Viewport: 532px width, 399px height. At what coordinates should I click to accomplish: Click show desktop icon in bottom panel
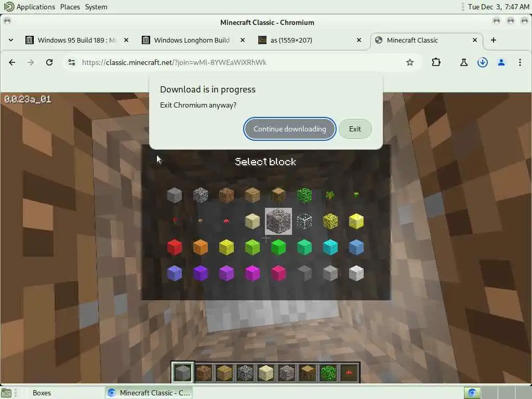[x=6, y=393]
